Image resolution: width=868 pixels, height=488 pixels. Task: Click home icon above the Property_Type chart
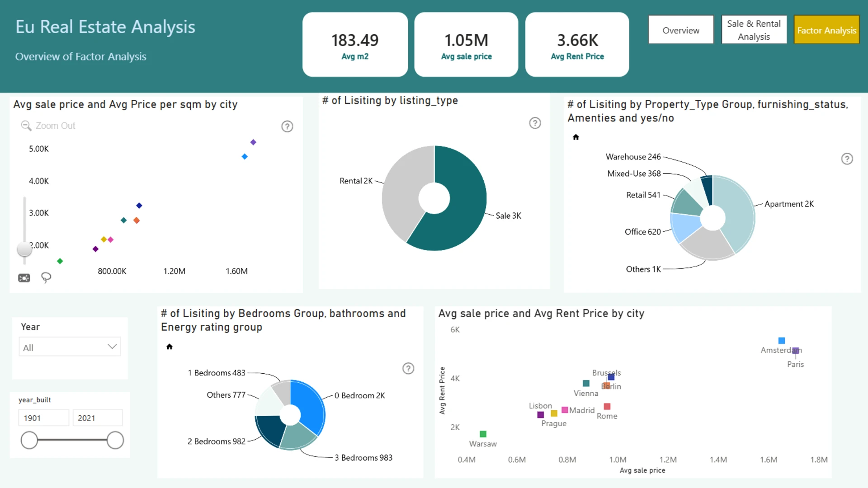[576, 137]
